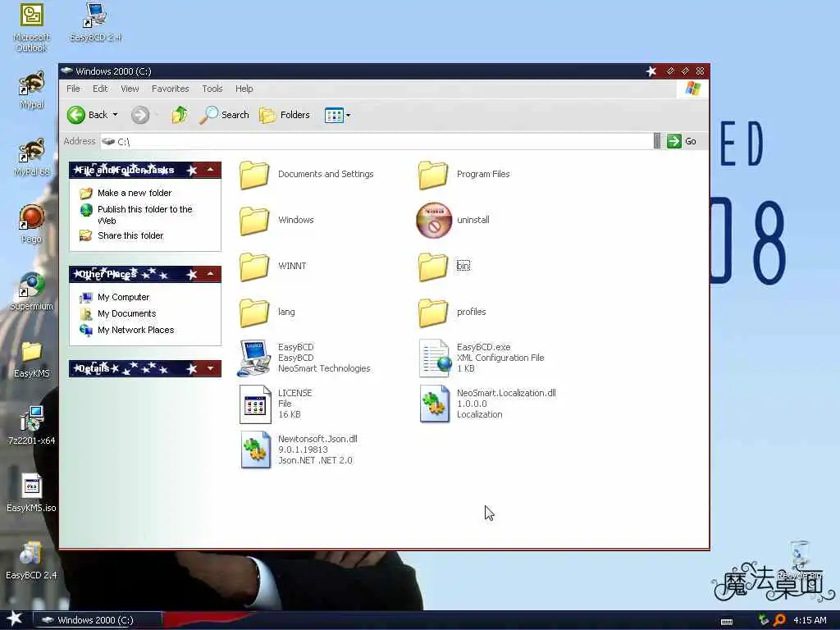Open the Documents and Settings folder icon
The width and height of the screenshot is (840, 630).
coord(254,175)
